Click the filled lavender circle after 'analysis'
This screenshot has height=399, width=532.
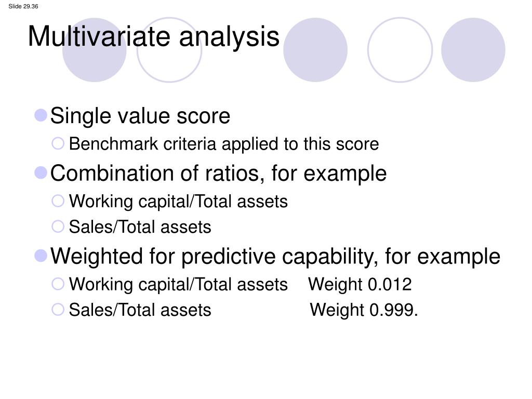coord(315,50)
